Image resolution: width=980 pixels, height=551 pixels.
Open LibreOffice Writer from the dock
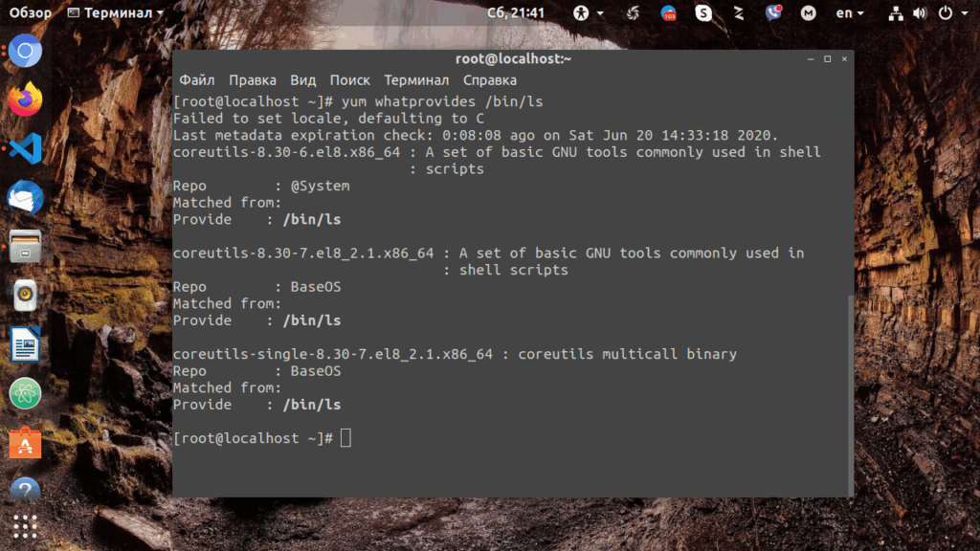click(25, 344)
